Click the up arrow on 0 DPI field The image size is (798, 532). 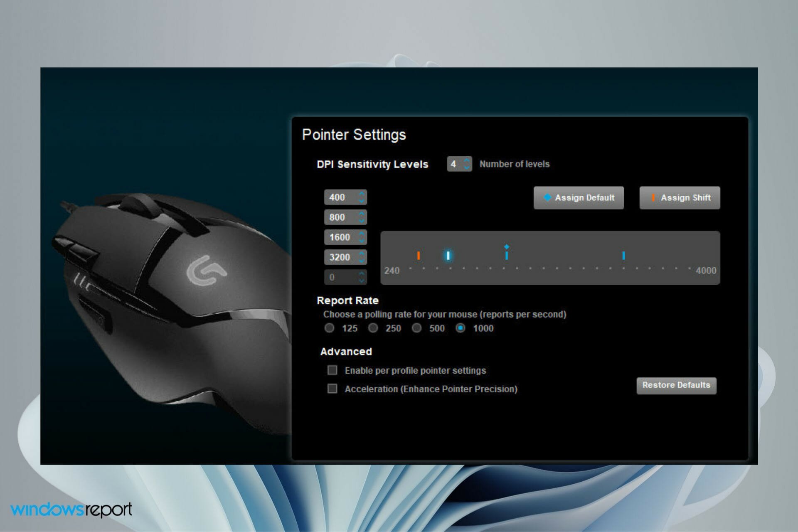pyautogui.click(x=362, y=273)
